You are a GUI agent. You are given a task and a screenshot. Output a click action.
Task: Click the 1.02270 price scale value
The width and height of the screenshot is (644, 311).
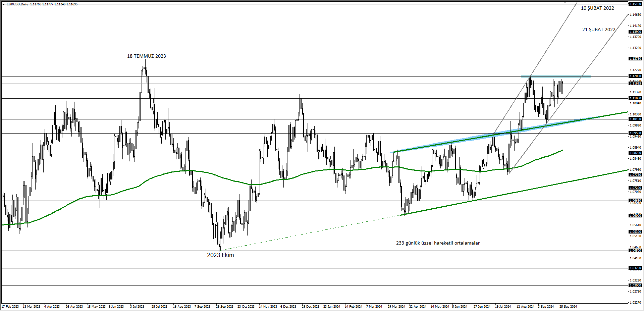pos(636,302)
